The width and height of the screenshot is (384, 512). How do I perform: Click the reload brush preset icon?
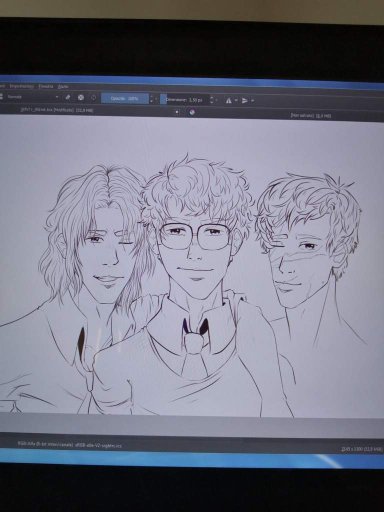94,98
